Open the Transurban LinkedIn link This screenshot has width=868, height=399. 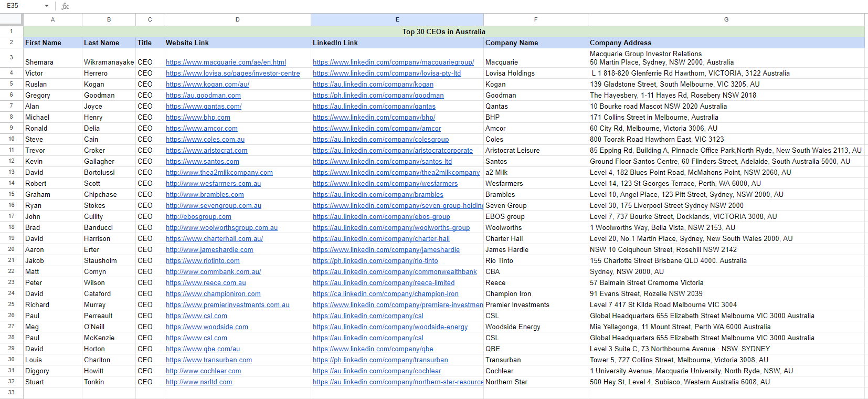coord(380,360)
